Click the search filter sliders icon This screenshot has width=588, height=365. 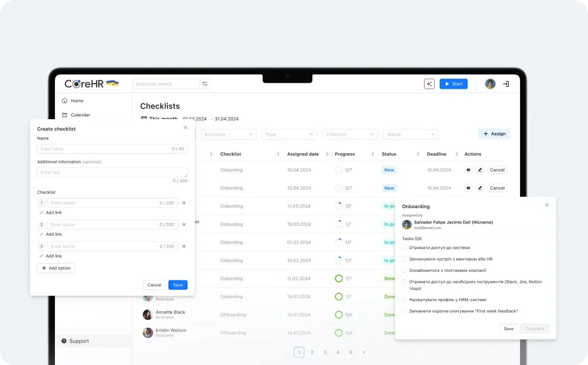[x=205, y=84]
